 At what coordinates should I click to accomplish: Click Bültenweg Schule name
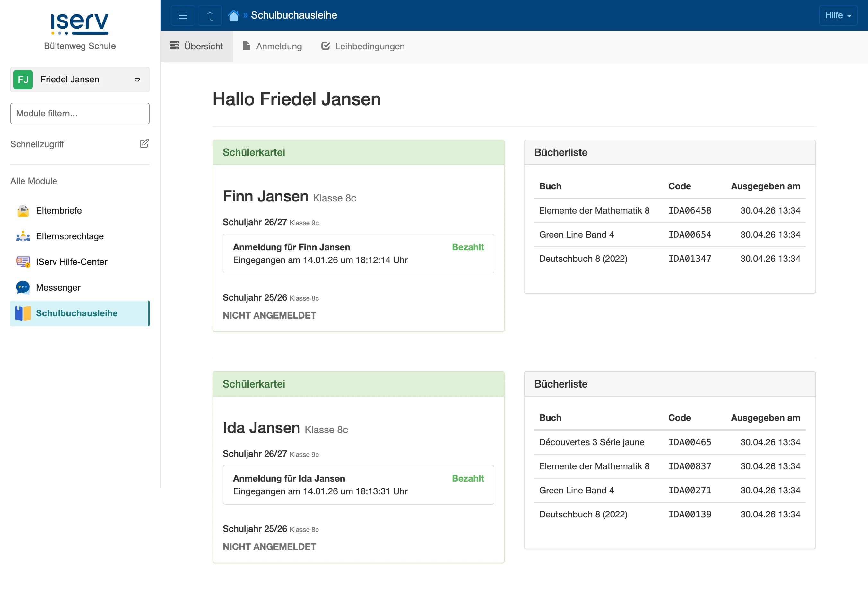pyautogui.click(x=80, y=46)
